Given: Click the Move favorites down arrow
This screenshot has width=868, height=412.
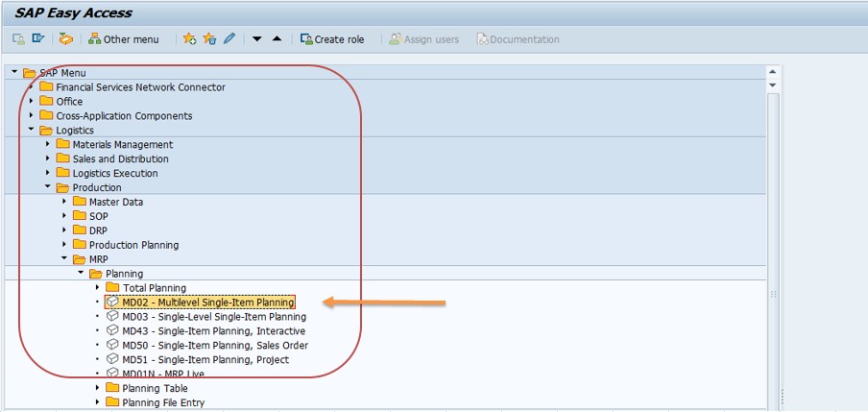Looking at the screenshot, I should point(257,38).
